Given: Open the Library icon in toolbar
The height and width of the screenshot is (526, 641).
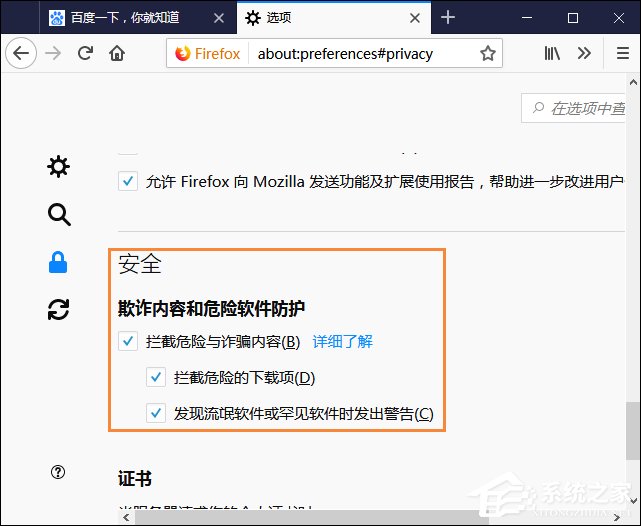Looking at the screenshot, I should tap(552, 53).
